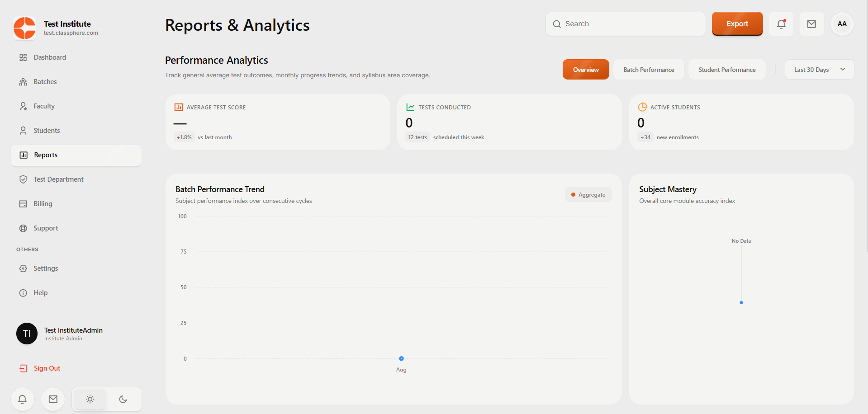Click the +34 enrollments badge
Image resolution: width=868 pixels, height=414 pixels.
click(645, 137)
